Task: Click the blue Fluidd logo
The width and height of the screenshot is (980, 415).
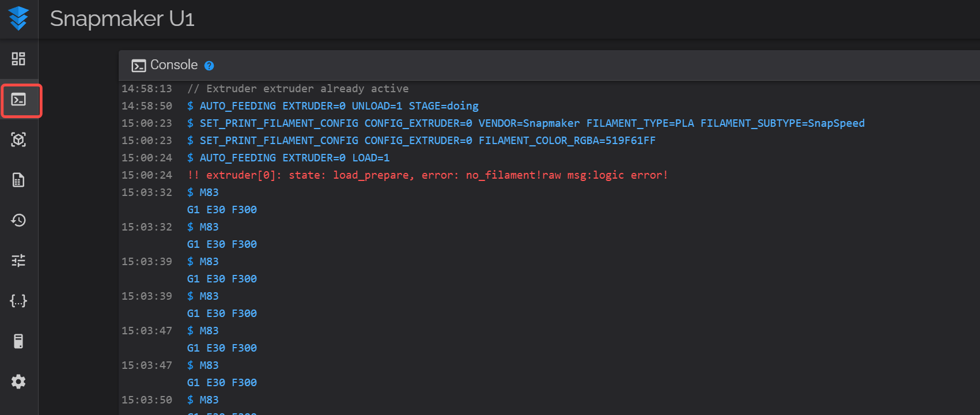Action: [18, 18]
